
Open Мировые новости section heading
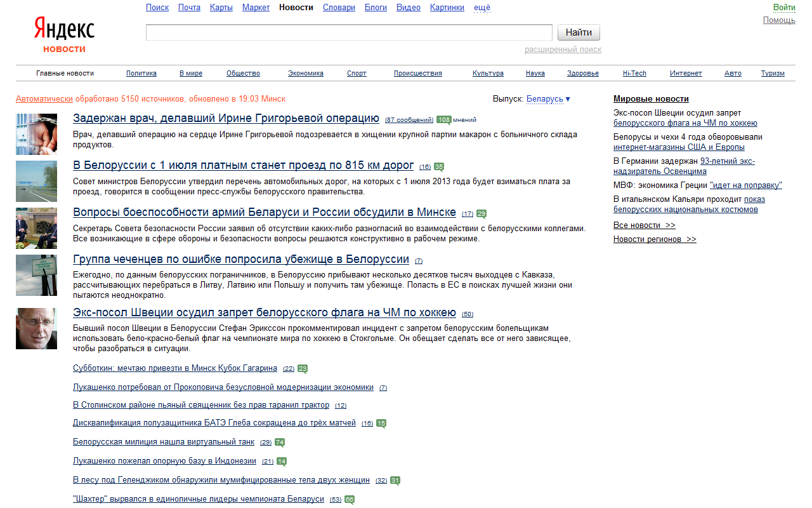(651, 99)
